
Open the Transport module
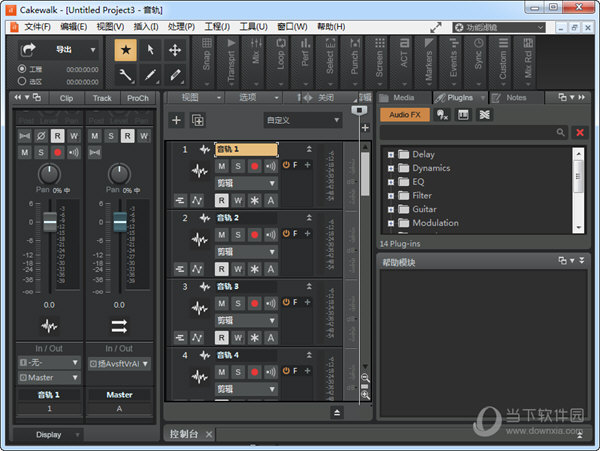point(231,62)
